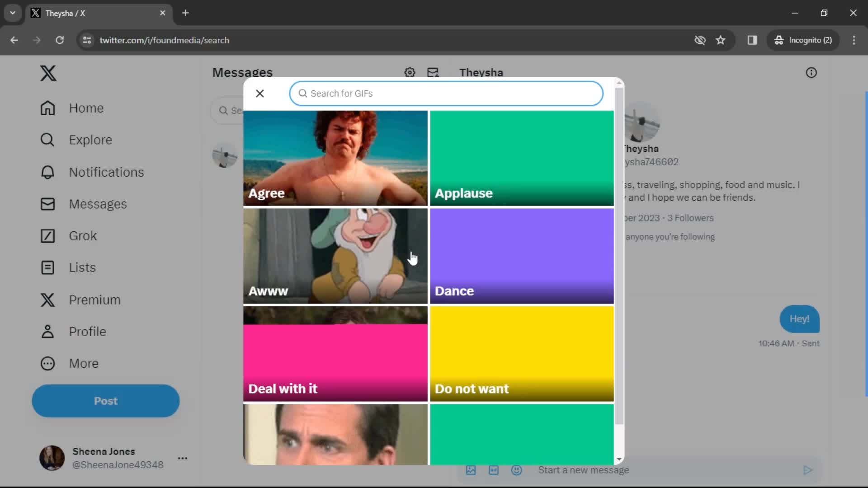Click the compose new message icon

tap(433, 72)
